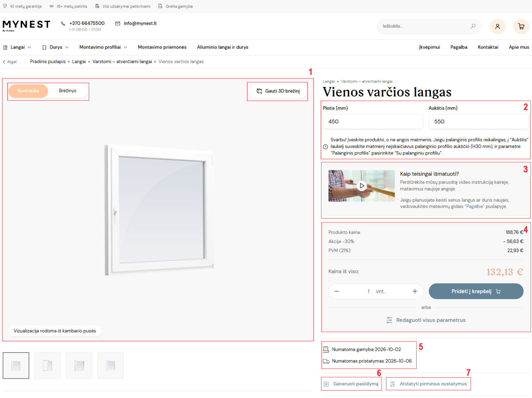Click Pridėti į krepšelį button

coord(476,291)
